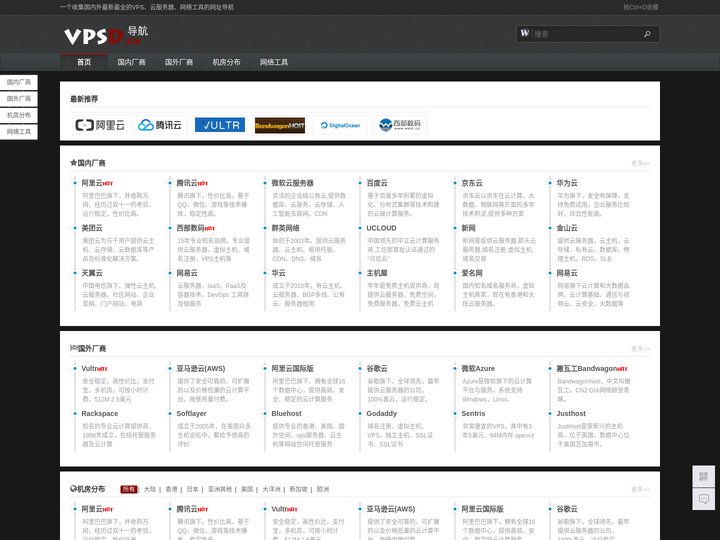Open Bluehost link
Image resolution: width=720 pixels, height=540 pixels.
287,414
